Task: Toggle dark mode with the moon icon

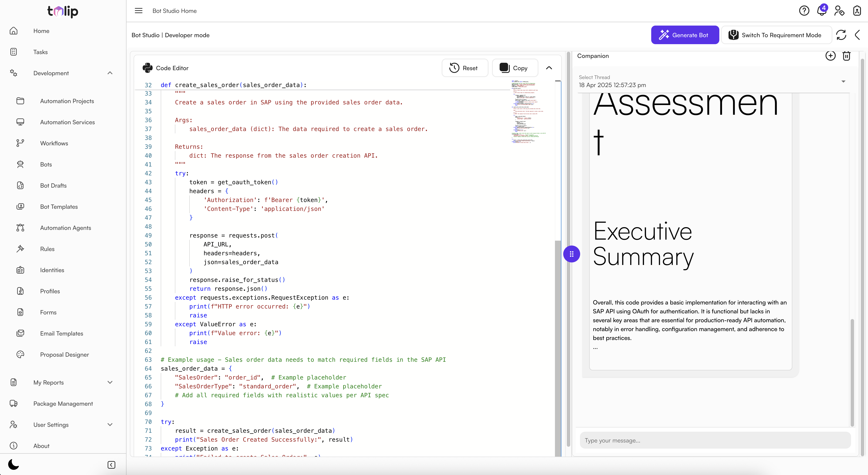Action: [x=14, y=465]
